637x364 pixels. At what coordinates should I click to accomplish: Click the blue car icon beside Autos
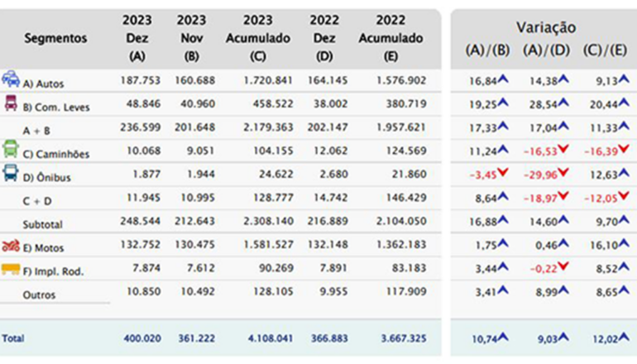pos(11,79)
